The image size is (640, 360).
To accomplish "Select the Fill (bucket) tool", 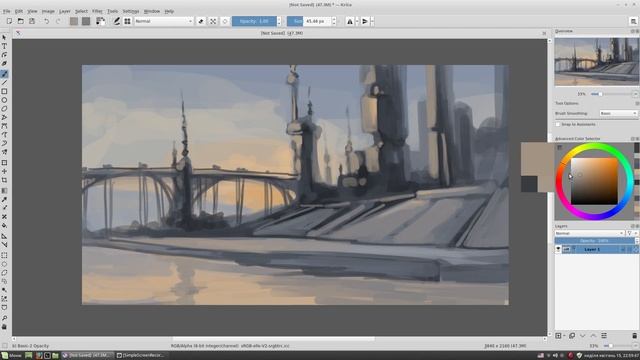I will tap(4, 226).
